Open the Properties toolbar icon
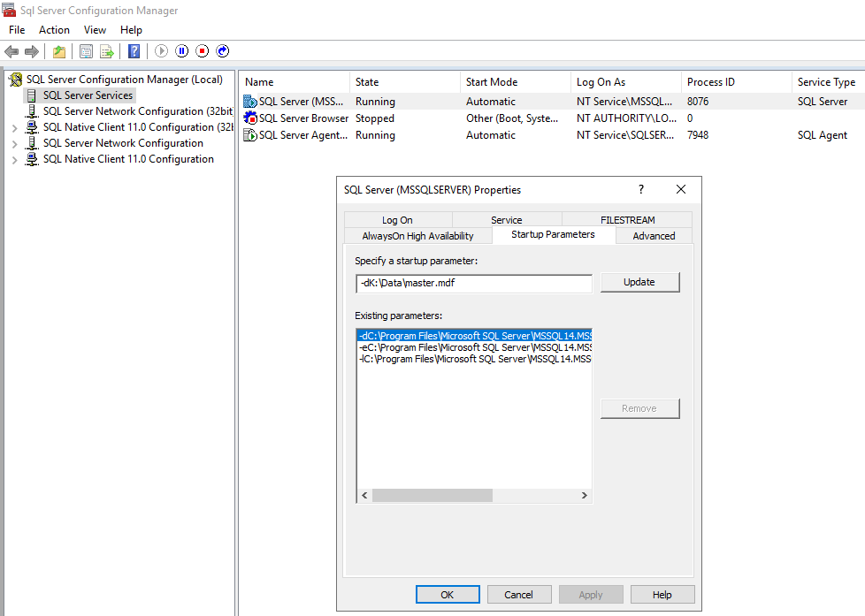Viewport: 865px width, 616px height. (85, 50)
